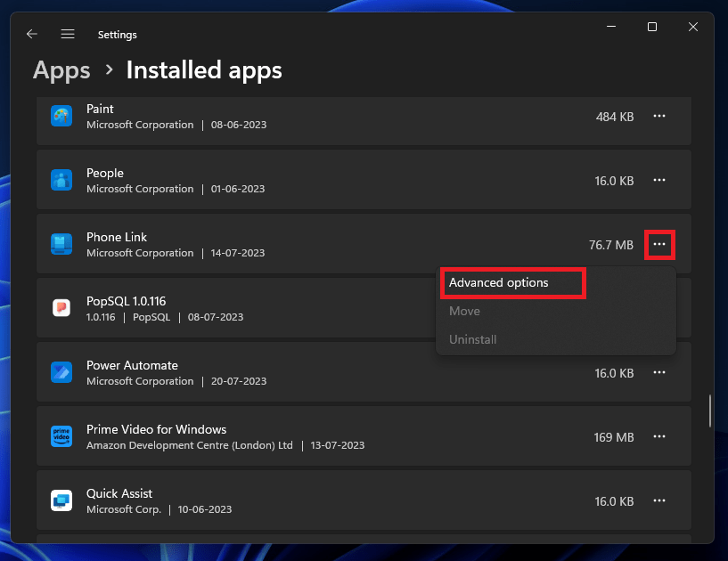Click the Microsoft Corp. publisher under Quick Assist
This screenshot has height=561, width=728.
pos(124,509)
